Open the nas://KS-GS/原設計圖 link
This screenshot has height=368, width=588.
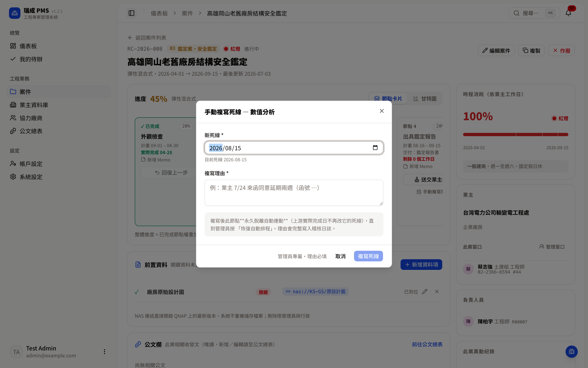(x=316, y=292)
